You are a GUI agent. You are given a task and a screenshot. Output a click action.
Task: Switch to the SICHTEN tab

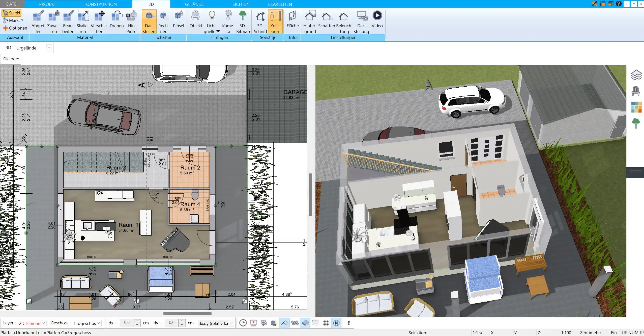241,4
